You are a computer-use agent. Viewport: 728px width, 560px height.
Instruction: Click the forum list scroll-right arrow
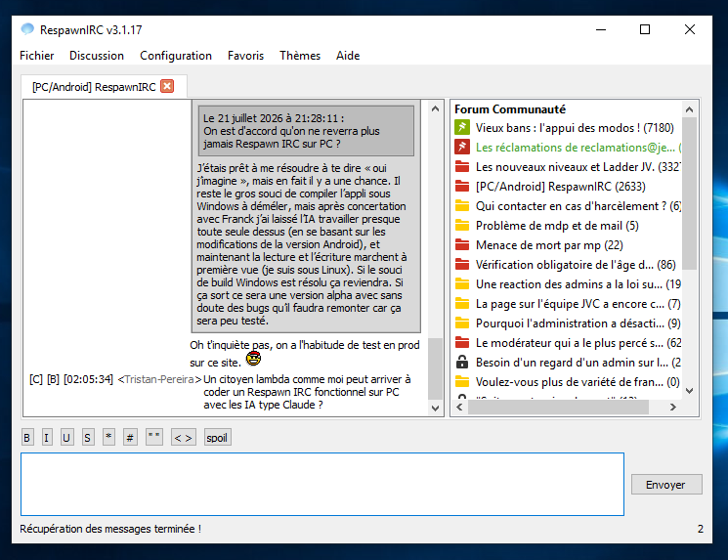point(672,407)
